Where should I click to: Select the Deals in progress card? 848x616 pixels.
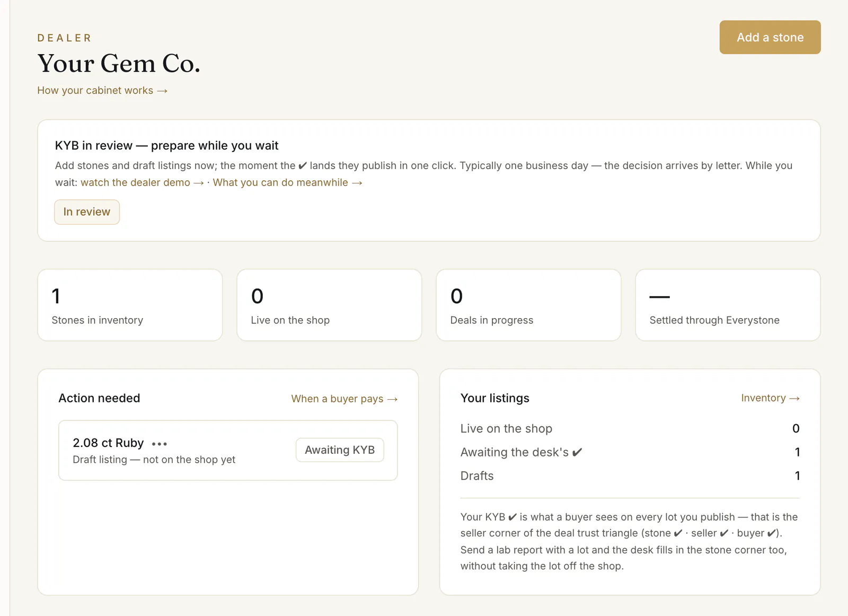[x=528, y=305]
